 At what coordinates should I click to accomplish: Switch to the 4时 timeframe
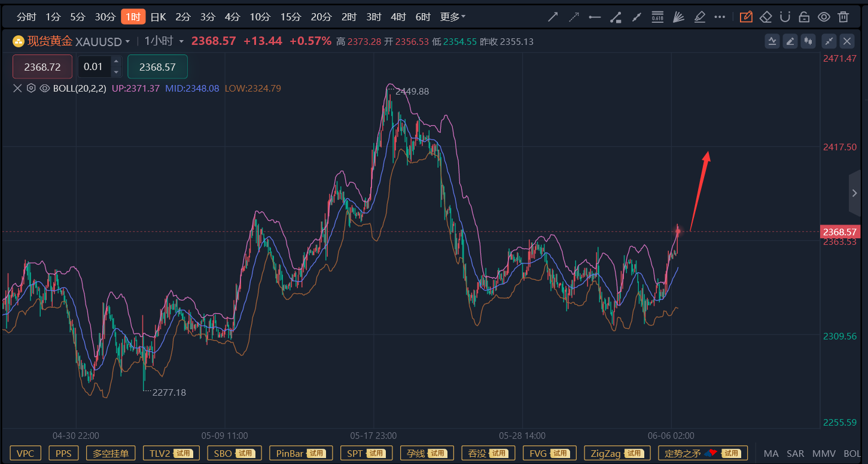[x=398, y=17]
